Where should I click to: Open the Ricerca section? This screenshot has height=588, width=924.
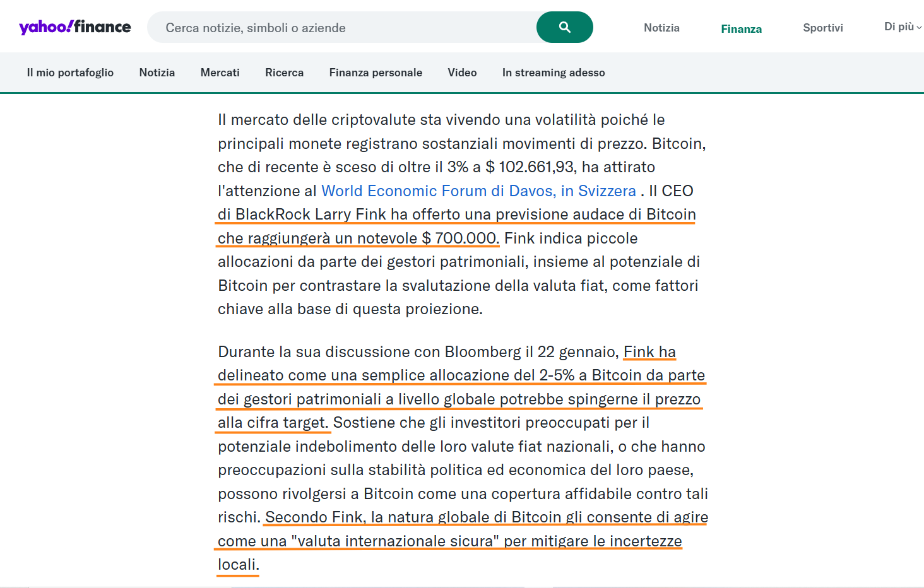pyautogui.click(x=284, y=73)
